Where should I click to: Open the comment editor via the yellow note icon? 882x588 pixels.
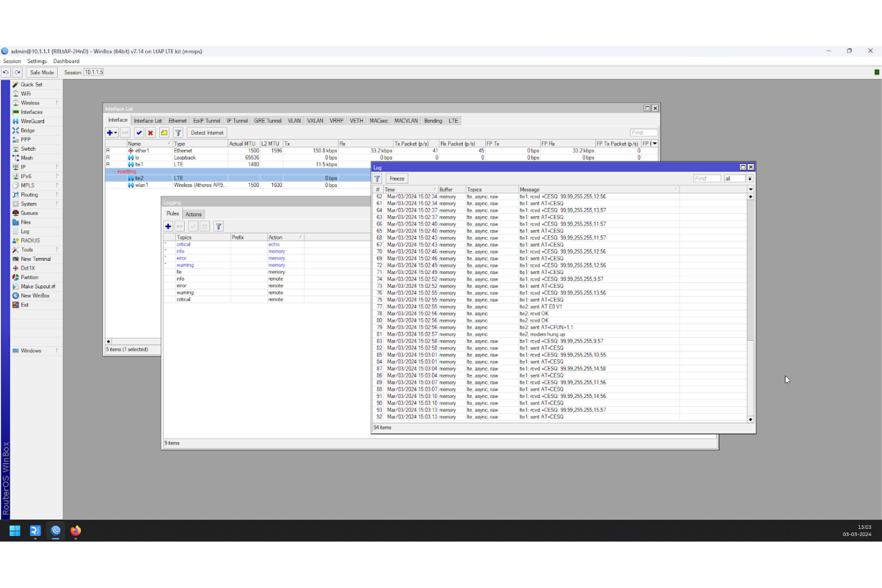(164, 132)
